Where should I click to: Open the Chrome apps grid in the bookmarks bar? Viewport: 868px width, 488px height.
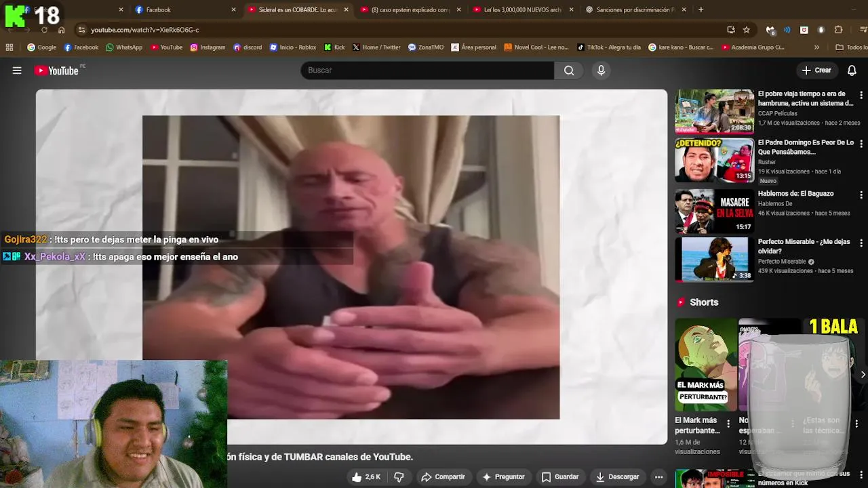point(9,47)
